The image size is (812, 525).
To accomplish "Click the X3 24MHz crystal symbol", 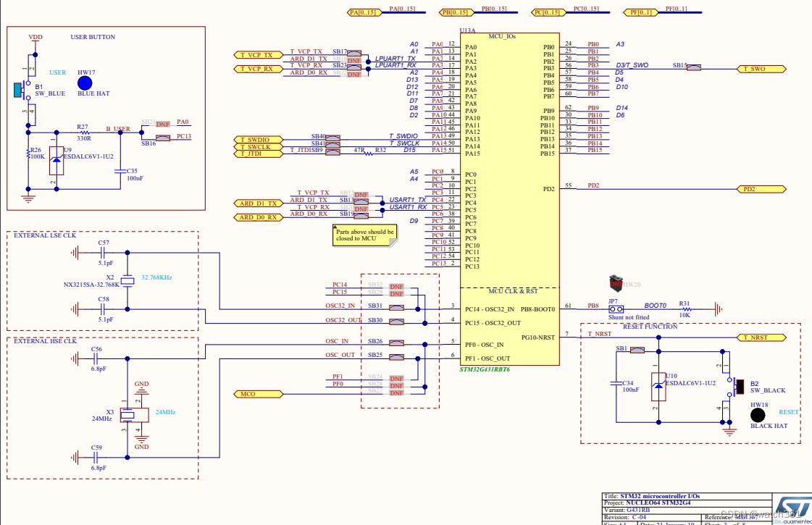I will pyautogui.click(x=134, y=415).
